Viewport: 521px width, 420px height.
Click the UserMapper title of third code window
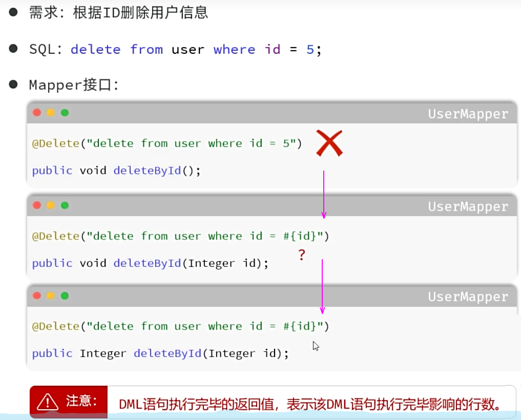pyautogui.click(x=468, y=297)
